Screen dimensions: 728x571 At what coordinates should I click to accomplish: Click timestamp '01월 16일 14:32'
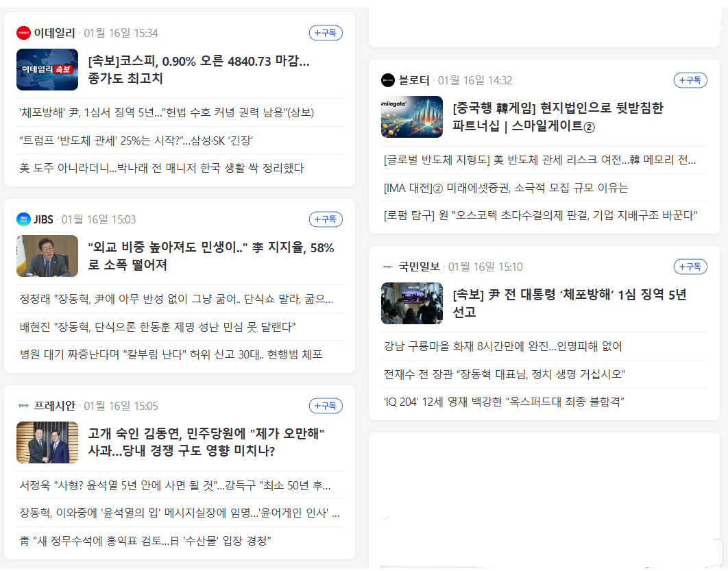click(x=475, y=80)
